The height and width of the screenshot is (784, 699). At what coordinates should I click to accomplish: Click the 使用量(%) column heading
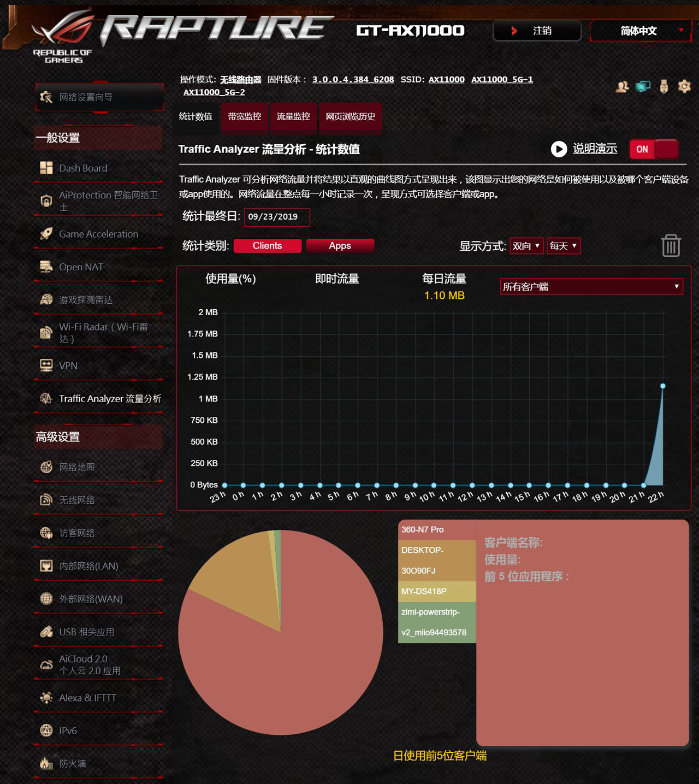pyautogui.click(x=230, y=279)
